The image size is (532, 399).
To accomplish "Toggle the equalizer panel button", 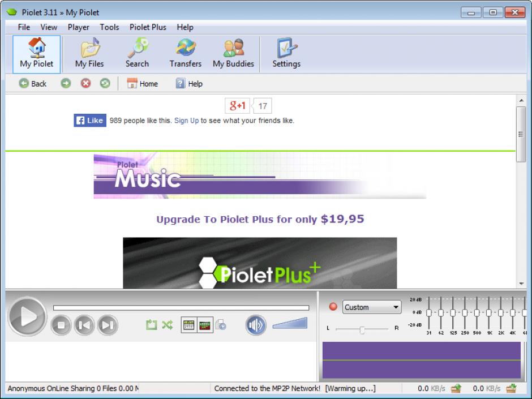I will (x=205, y=325).
